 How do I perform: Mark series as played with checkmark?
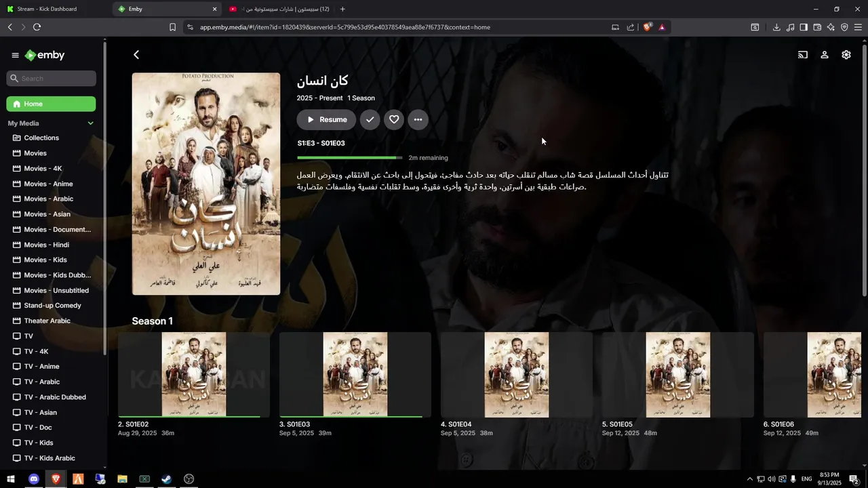[x=370, y=120]
